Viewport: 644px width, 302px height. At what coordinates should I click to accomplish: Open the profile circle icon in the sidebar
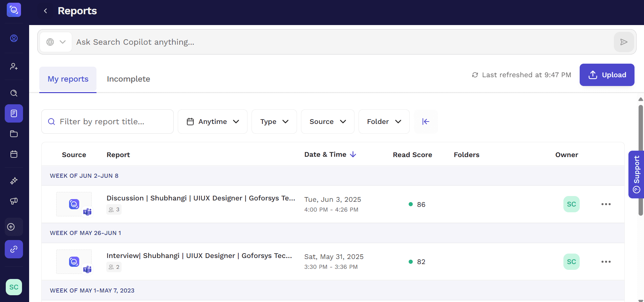coord(14,38)
